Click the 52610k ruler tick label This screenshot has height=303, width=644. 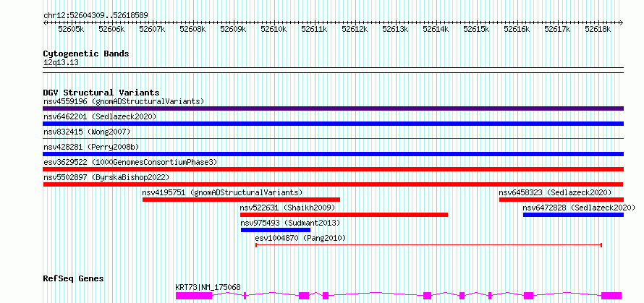[274, 29]
